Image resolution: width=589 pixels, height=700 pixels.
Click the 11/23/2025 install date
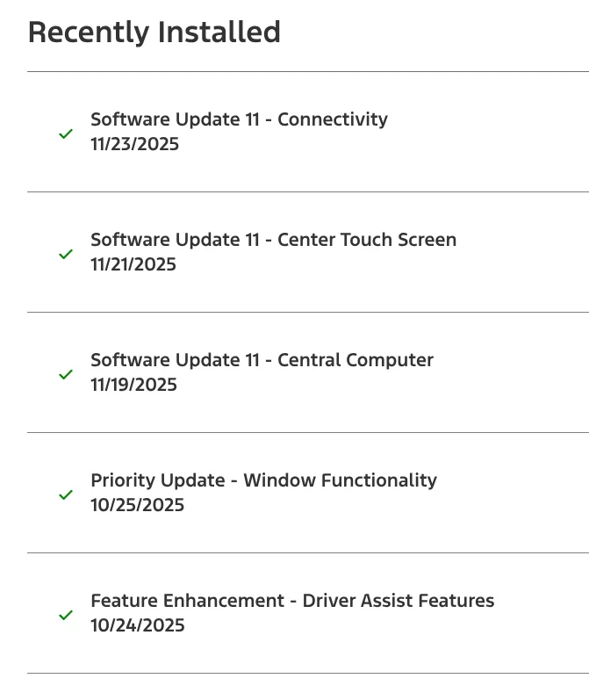(134, 144)
